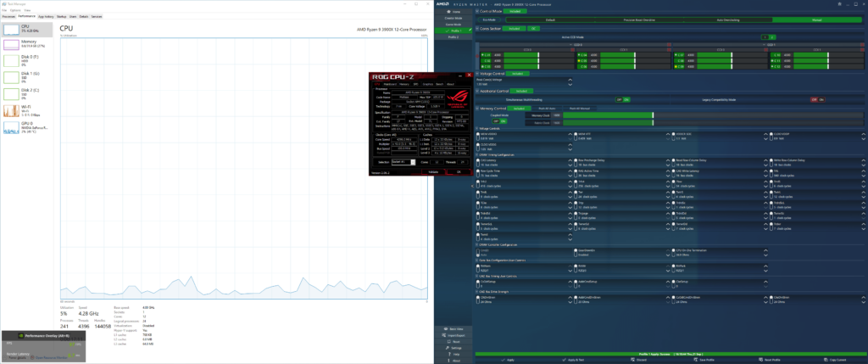This screenshot has height=364, width=868.
Task: Open Home in Ryzen Master sidebar
Action: click(x=453, y=12)
